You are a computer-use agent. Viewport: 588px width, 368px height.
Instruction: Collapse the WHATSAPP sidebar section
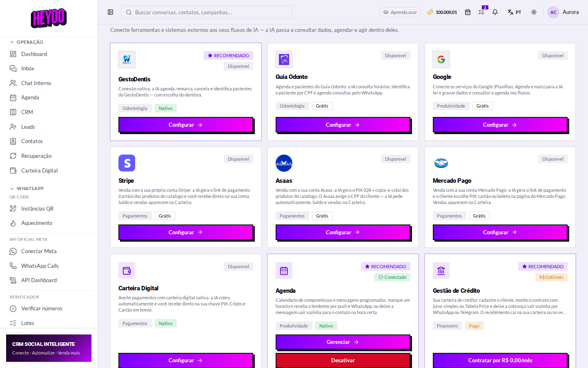tap(27, 188)
